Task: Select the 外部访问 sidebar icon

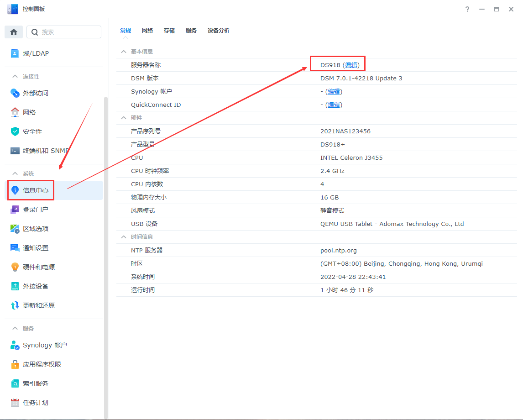Action: coord(37,93)
